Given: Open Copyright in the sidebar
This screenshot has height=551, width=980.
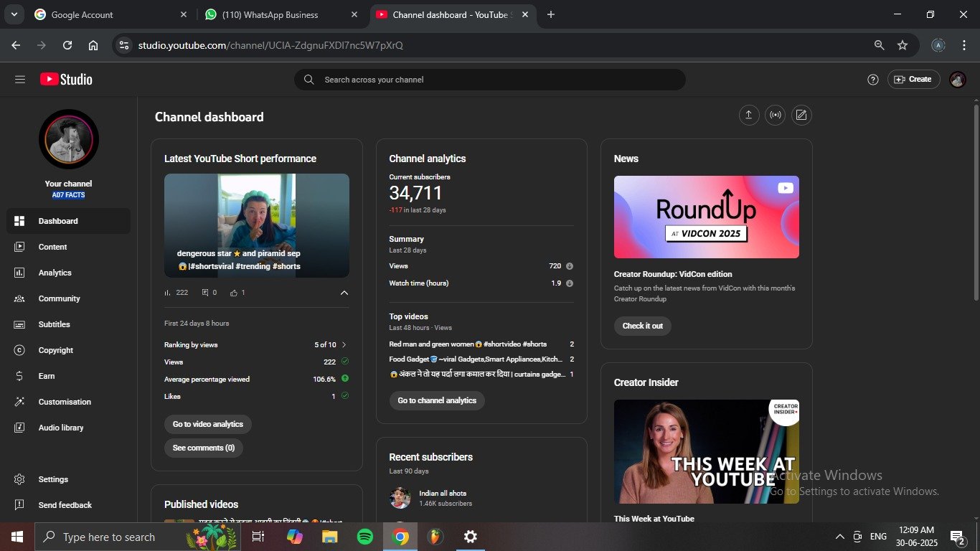Looking at the screenshot, I should [x=68, y=350].
